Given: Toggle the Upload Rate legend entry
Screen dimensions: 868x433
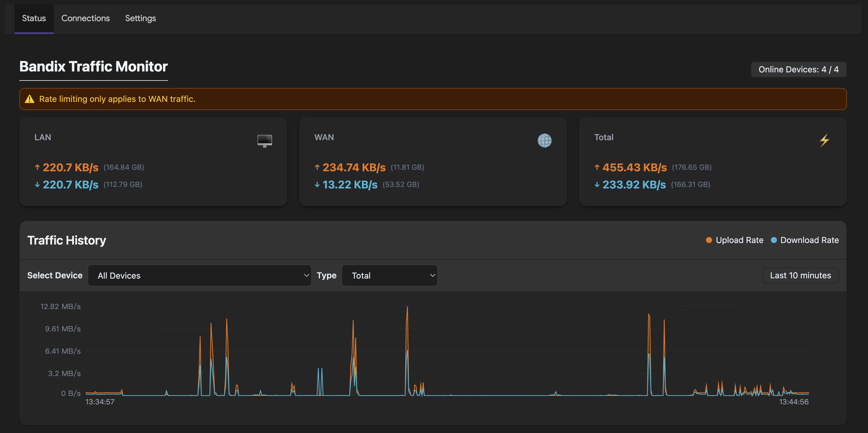Looking at the screenshot, I should (739, 240).
